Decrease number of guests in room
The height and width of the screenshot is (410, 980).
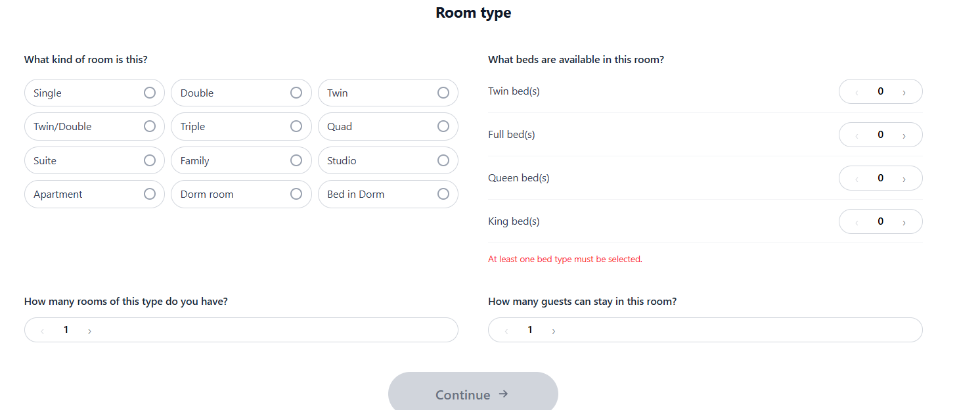[506, 330]
